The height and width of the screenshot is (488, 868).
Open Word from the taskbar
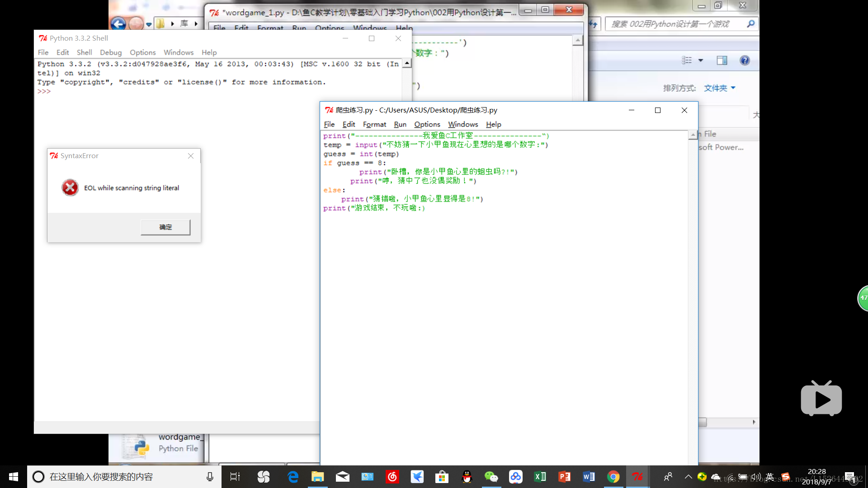(589, 477)
